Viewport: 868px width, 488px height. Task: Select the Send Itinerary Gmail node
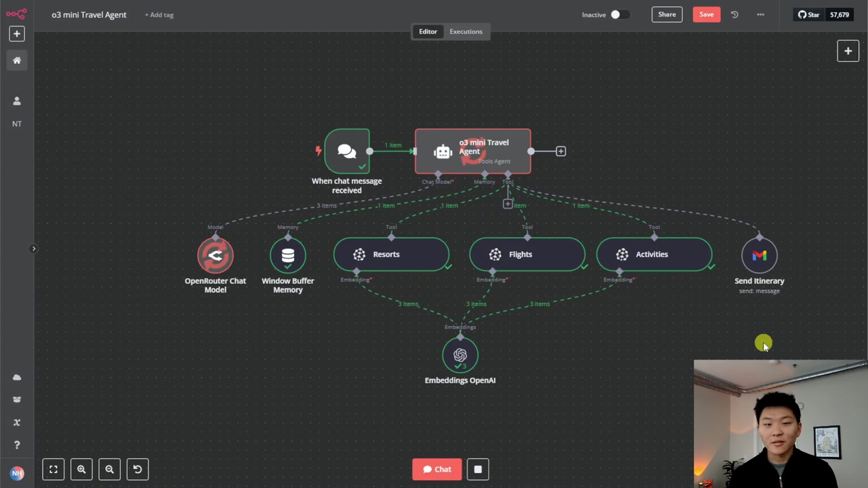[759, 255]
